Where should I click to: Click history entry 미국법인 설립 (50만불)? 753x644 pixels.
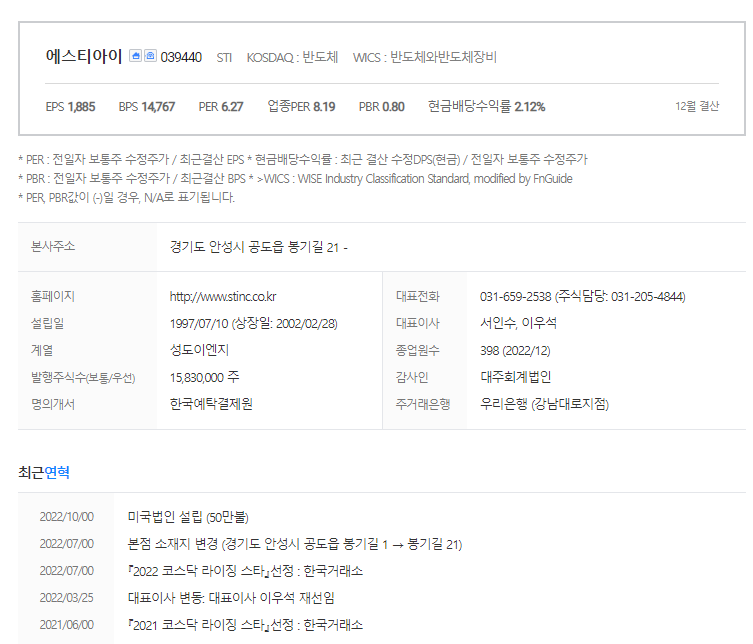[188, 517]
